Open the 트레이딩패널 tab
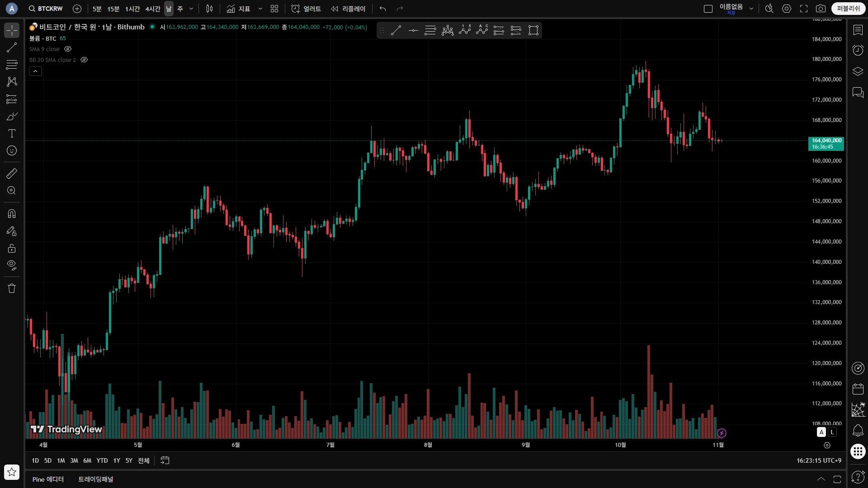 [x=96, y=479]
